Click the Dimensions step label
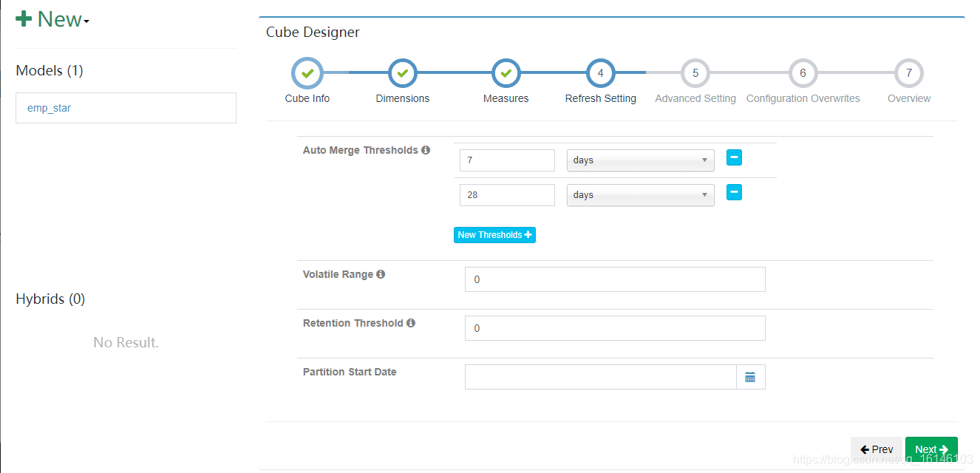The image size is (980, 473). (403, 98)
